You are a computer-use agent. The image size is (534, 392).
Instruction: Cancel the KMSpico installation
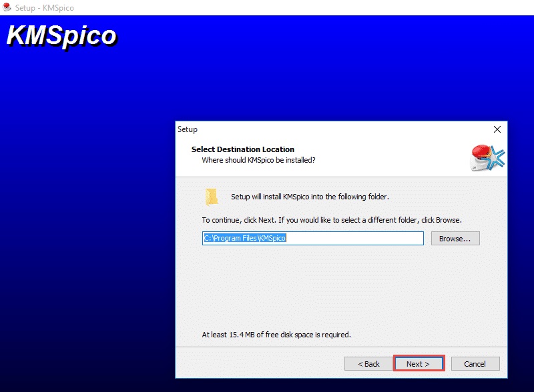coord(475,364)
